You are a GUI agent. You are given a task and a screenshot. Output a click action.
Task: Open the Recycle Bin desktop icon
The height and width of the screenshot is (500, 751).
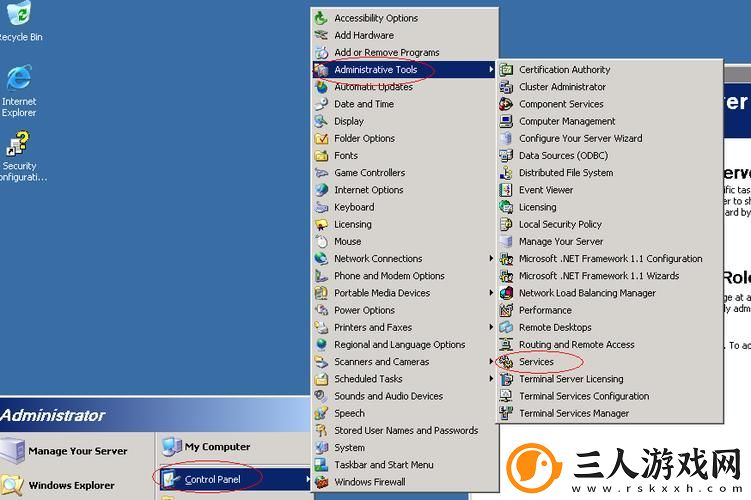pyautogui.click(x=18, y=21)
